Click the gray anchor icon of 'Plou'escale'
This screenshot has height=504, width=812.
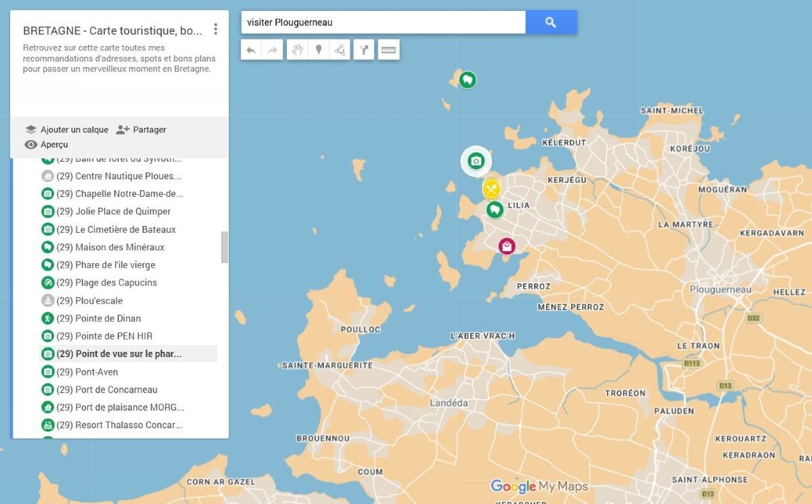tap(47, 300)
